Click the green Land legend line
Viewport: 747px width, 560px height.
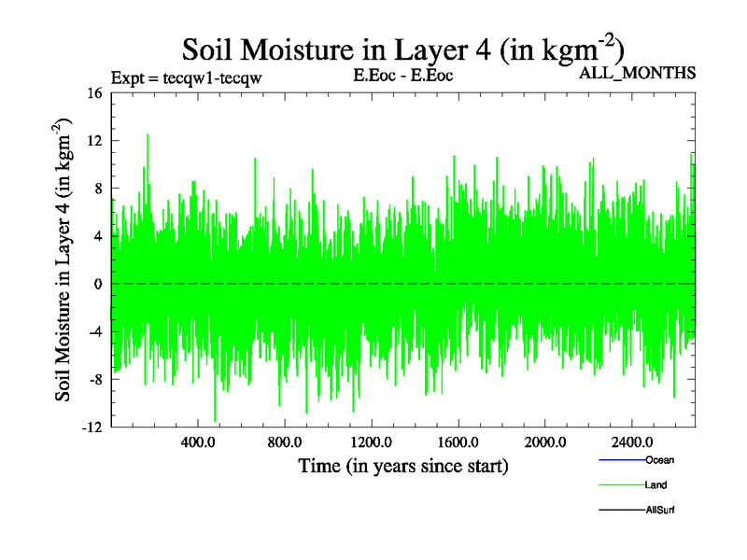[x=620, y=485]
